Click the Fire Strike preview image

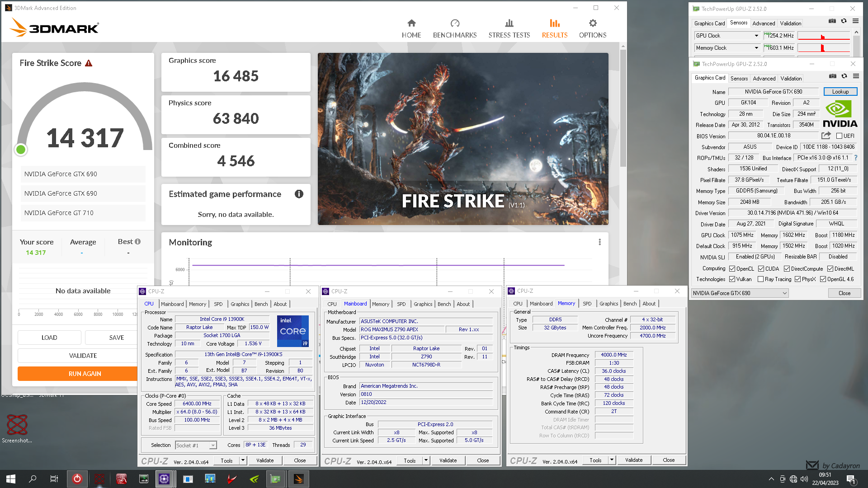[463, 139]
